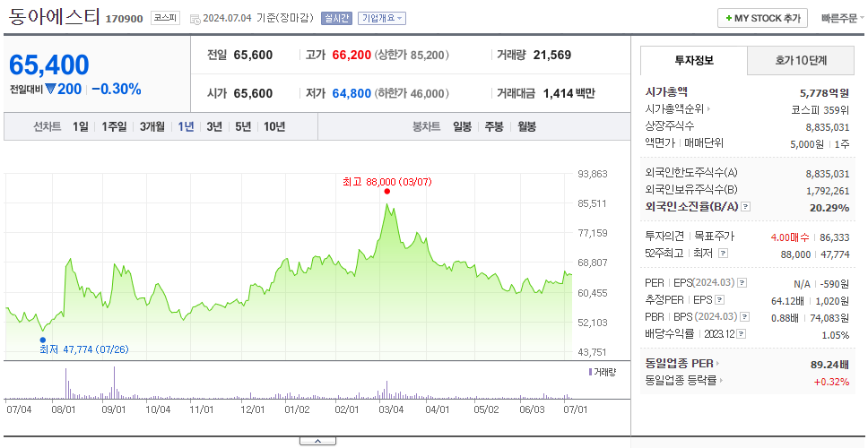
Task: Click the change rate -0.30%
Action: coord(117,89)
